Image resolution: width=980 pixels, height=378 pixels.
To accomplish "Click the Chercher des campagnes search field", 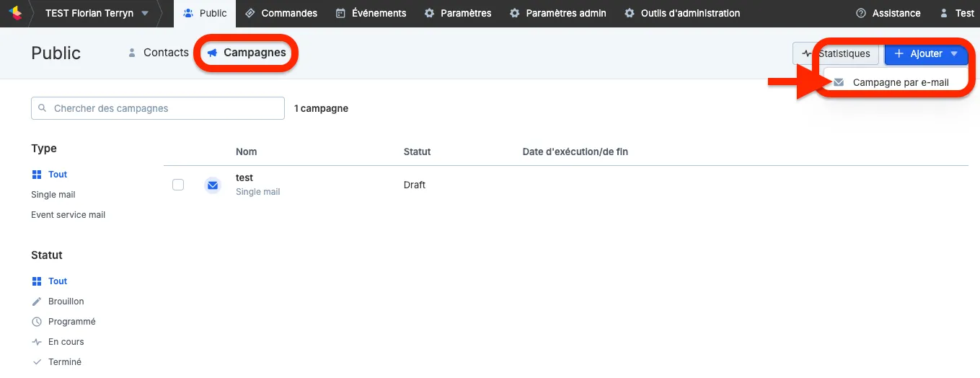I will [158, 108].
